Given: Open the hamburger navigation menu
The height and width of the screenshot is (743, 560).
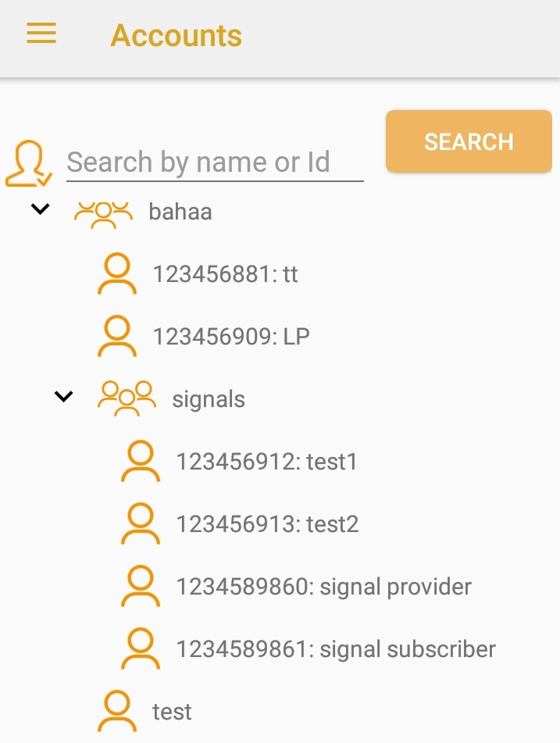Looking at the screenshot, I should coord(41,34).
